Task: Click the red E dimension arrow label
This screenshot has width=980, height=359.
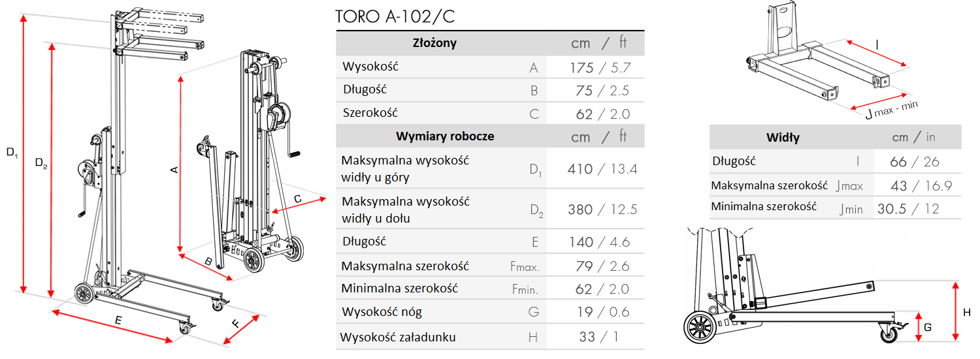Action: pos(118,320)
